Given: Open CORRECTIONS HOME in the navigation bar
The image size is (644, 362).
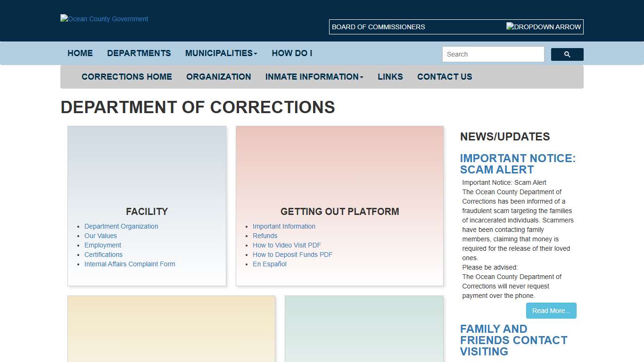Looking at the screenshot, I should tap(126, 76).
